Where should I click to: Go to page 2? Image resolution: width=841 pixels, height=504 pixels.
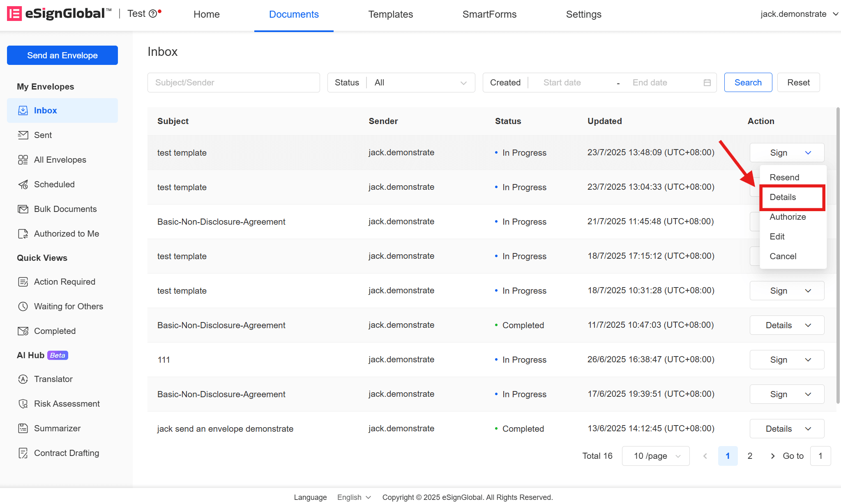[x=750, y=456]
